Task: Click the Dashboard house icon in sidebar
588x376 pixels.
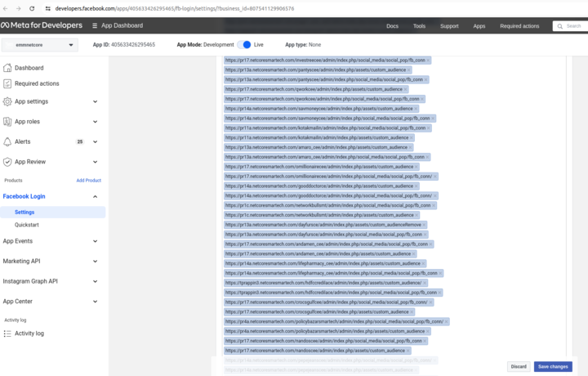Action: pyautogui.click(x=7, y=68)
